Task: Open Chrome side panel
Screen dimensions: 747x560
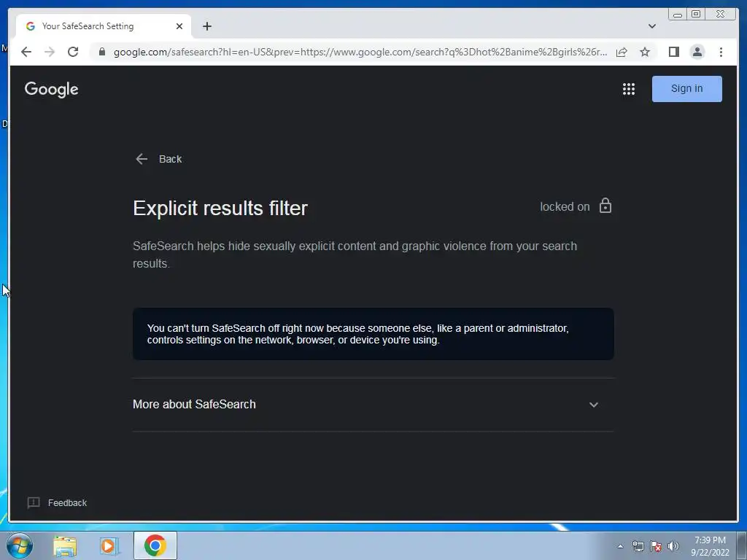Action: point(673,52)
